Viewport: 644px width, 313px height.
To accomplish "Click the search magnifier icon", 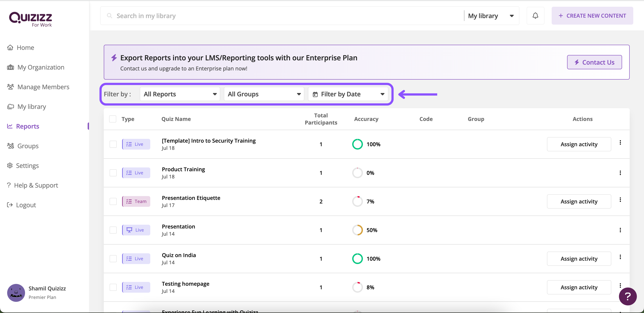I will 109,16.
